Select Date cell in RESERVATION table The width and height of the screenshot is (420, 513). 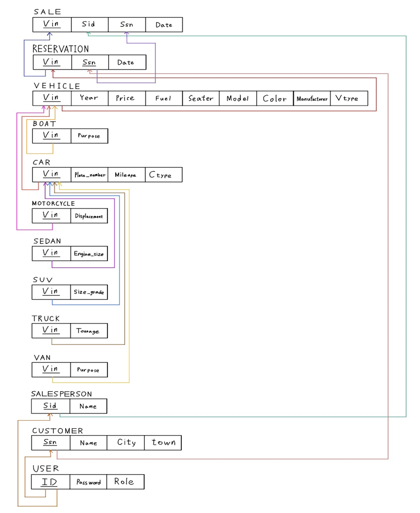click(127, 62)
